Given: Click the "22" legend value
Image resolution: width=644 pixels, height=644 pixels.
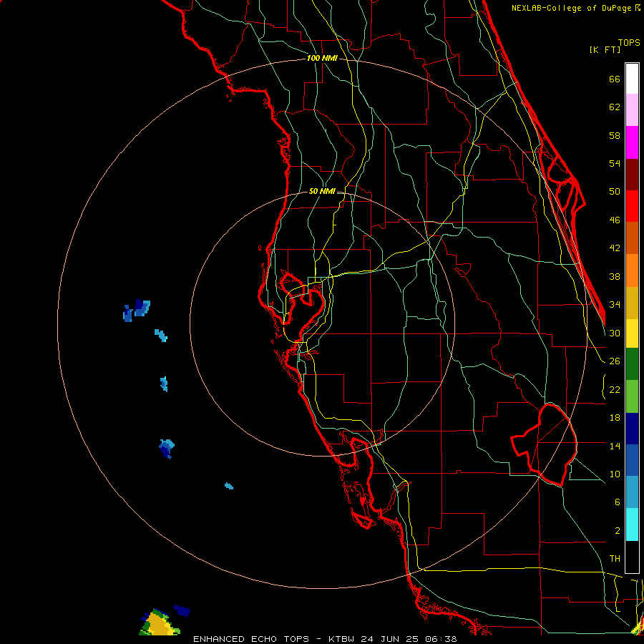Looking at the screenshot, I should coord(615,390).
